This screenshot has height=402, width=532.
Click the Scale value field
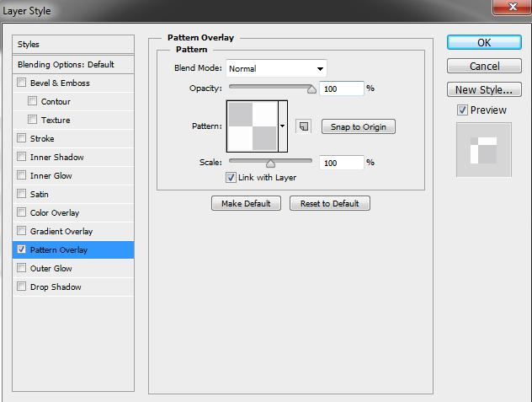tap(342, 163)
